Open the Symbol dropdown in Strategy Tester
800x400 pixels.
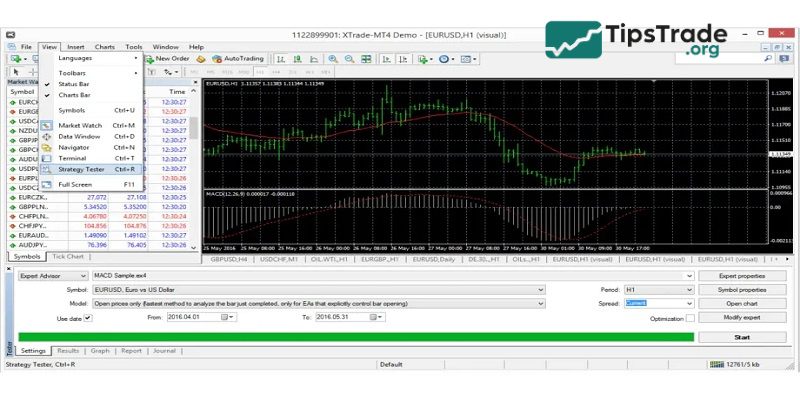(x=541, y=289)
